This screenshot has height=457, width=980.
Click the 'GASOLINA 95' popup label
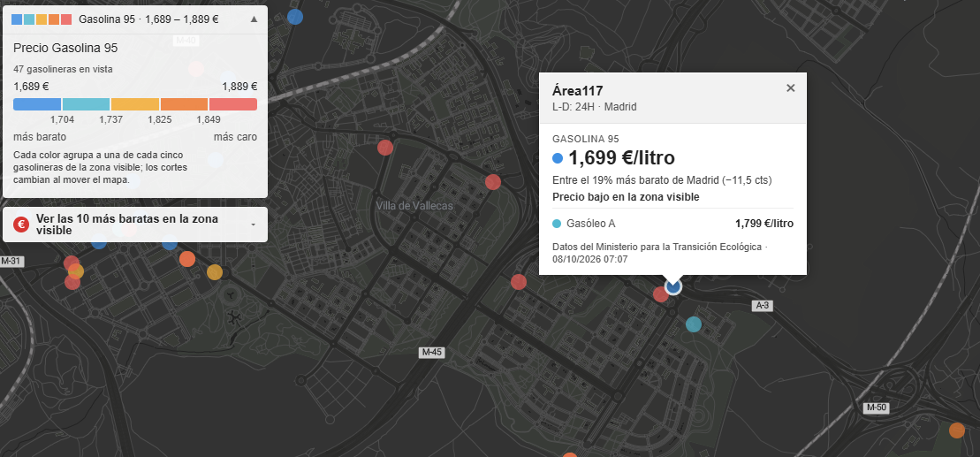click(x=586, y=140)
